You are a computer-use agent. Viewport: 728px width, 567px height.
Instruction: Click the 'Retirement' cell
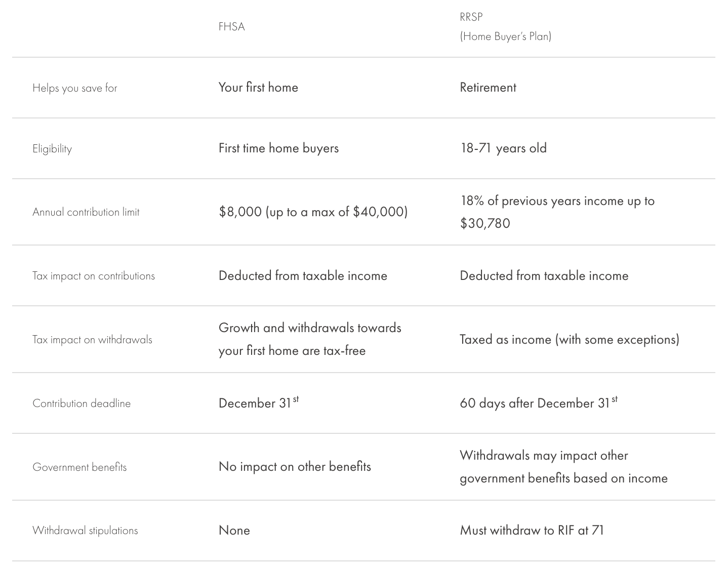tap(488, 88)
